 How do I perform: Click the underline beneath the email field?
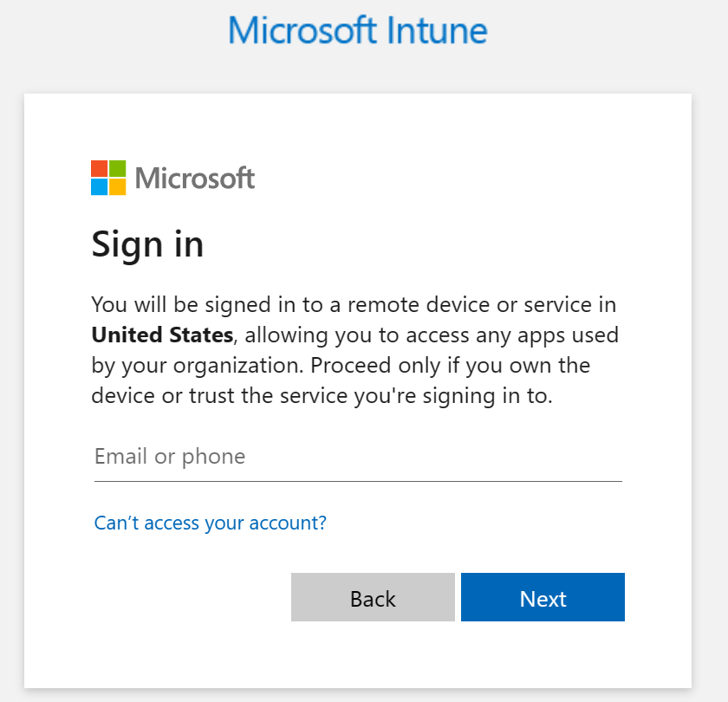coord(357,480)
